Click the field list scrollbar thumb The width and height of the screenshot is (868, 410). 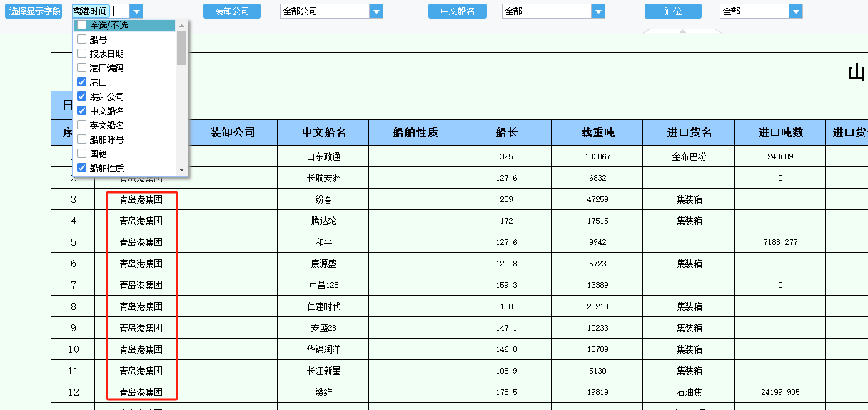coord(181,48)
